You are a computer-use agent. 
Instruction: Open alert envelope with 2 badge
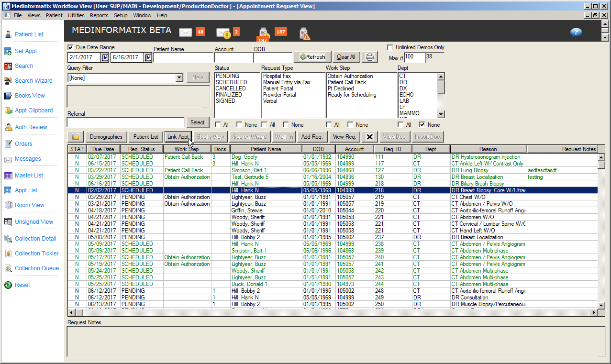223,33
